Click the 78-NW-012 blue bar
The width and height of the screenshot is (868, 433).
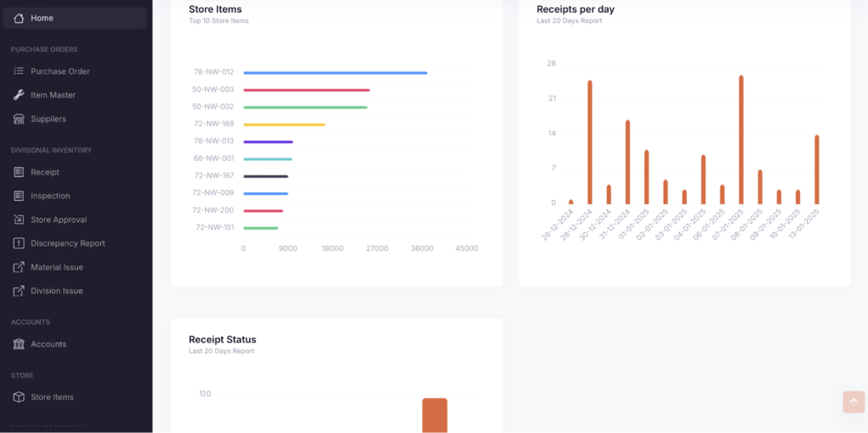point(336,73)
